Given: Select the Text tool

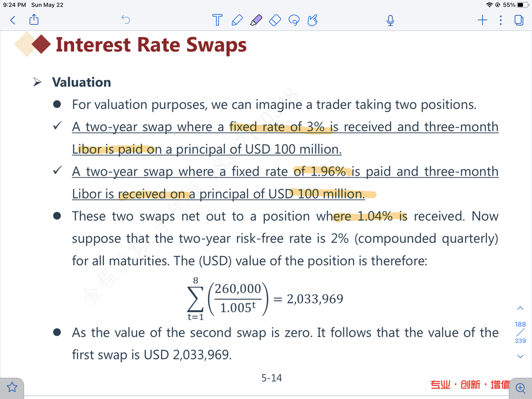Looking at the screenshot, I should tap(218, 20).
